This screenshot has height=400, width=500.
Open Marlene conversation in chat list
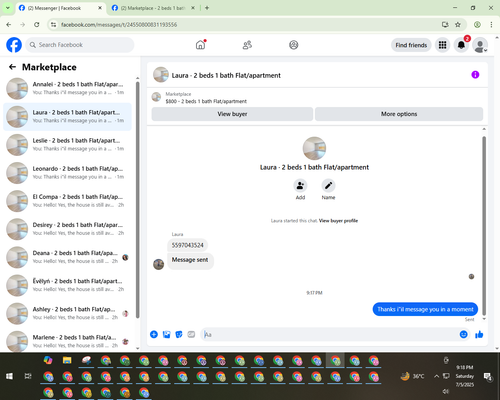click(67, 341)
